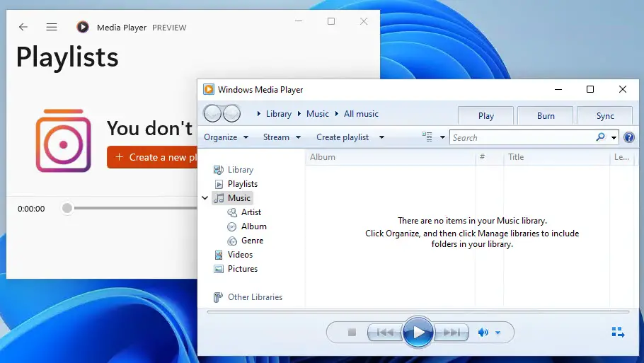The height and width of the screenshot is (363, 644).
Task: Open the Create playlist dropdown arrow
Action: point(381,137)
